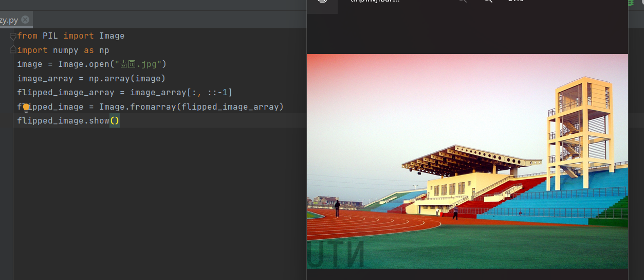
Task: Click the green icon at the top-right corner
Action: [x=630, y=2]
